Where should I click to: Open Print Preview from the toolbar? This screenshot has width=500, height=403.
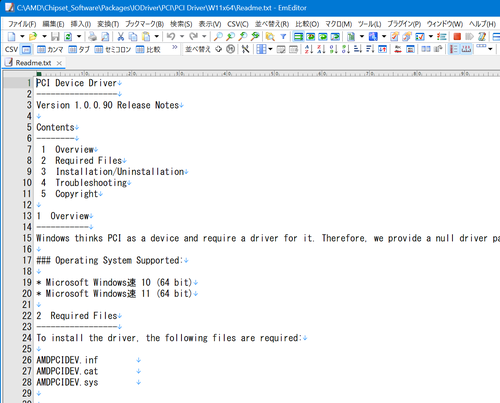coord(105,36)
